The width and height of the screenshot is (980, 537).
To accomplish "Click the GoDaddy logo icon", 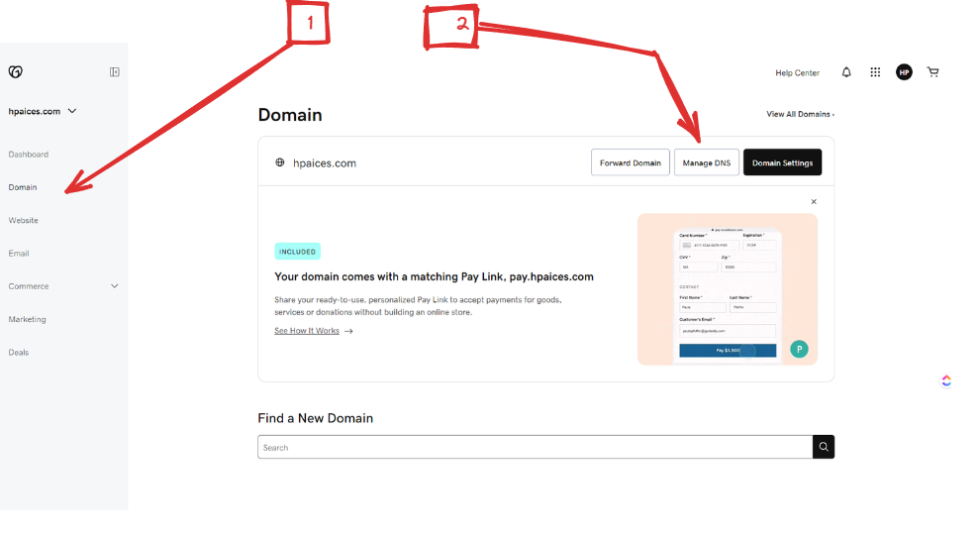I will coord(16,72).
